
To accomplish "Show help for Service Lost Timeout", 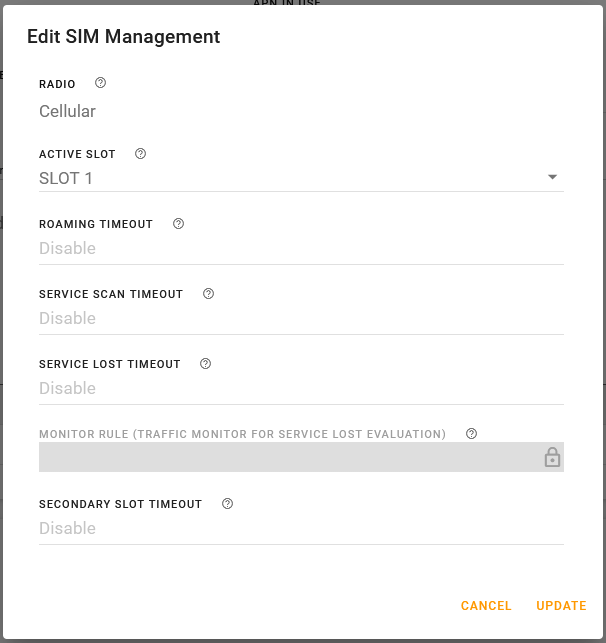I will click(205, 364).
